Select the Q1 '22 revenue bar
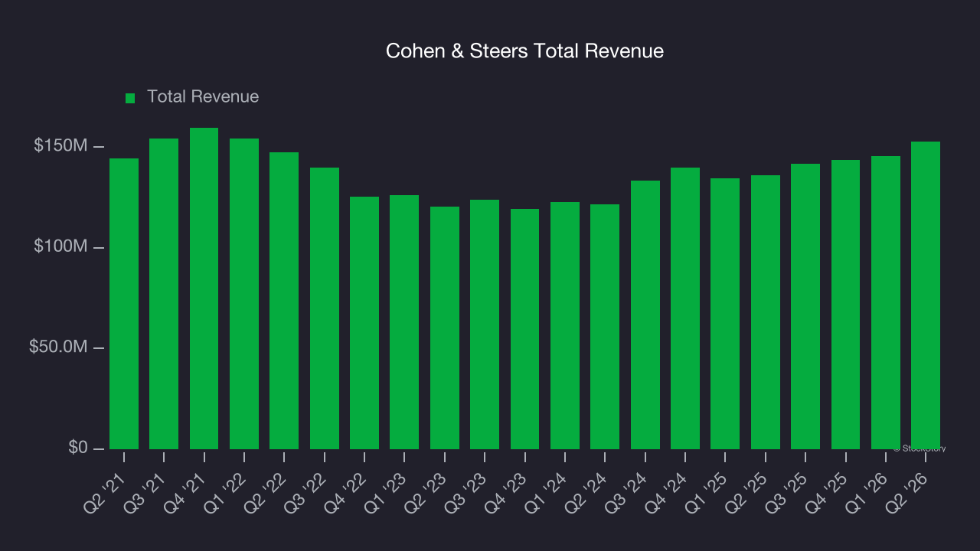Viewport: 980px width, 551px height. (x=244, y=294)
